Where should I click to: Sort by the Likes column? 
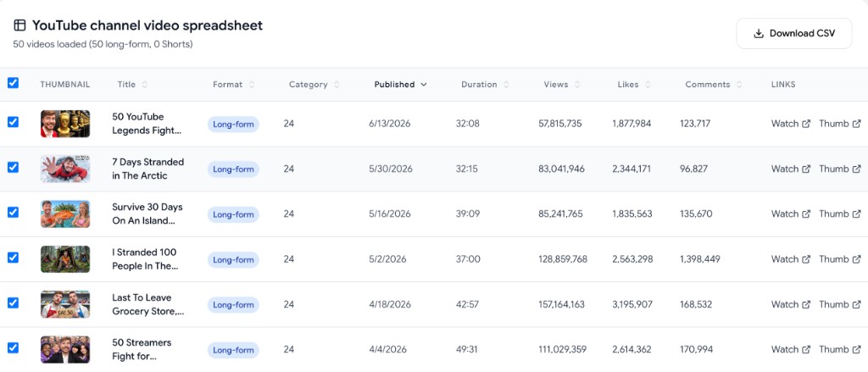634,85
